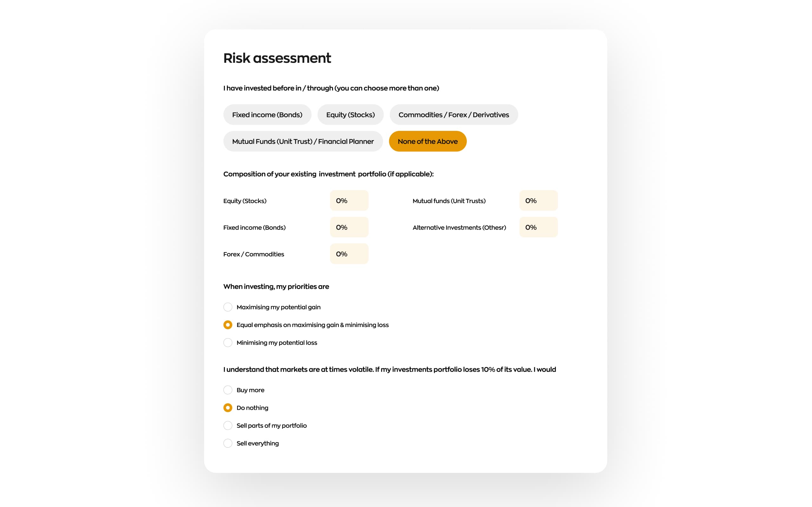Image resolution: width=812 pixels, height=507 pixels.
Task: Toggle 'Equity (Stocks)' composition percentage icon
Action: (349, 200)
